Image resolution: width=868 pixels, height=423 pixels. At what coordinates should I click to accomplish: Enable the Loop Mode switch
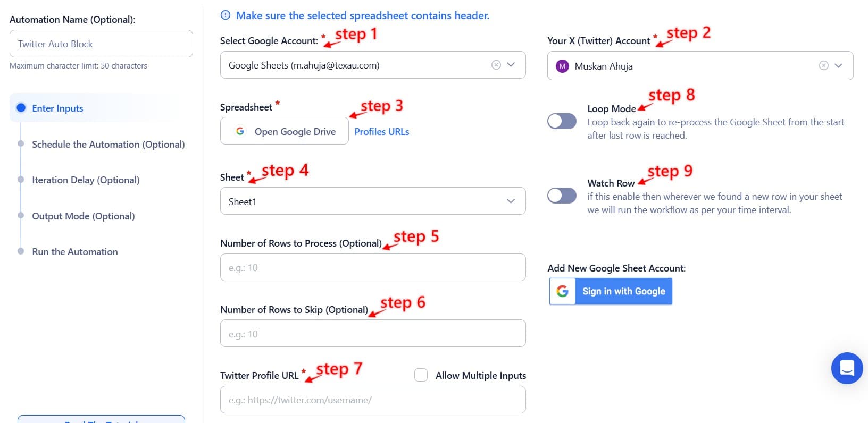(562, 121)
